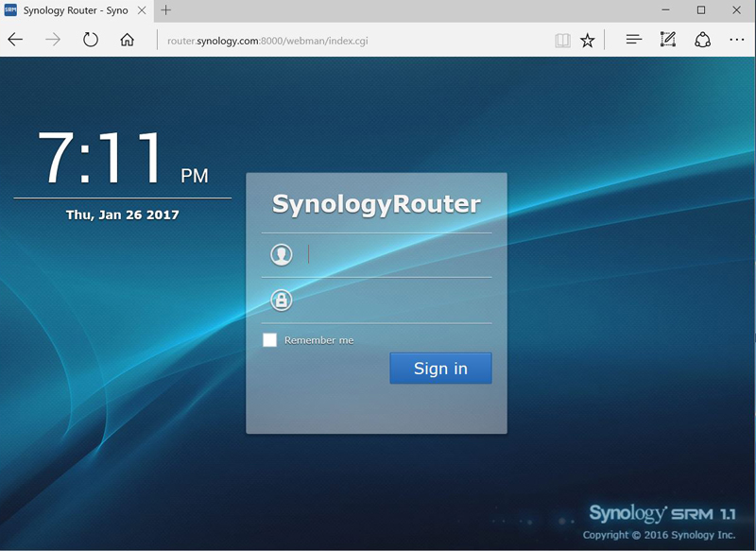Refresh the router login page
Screen dimensions: 756x551
tap(91, 40)
